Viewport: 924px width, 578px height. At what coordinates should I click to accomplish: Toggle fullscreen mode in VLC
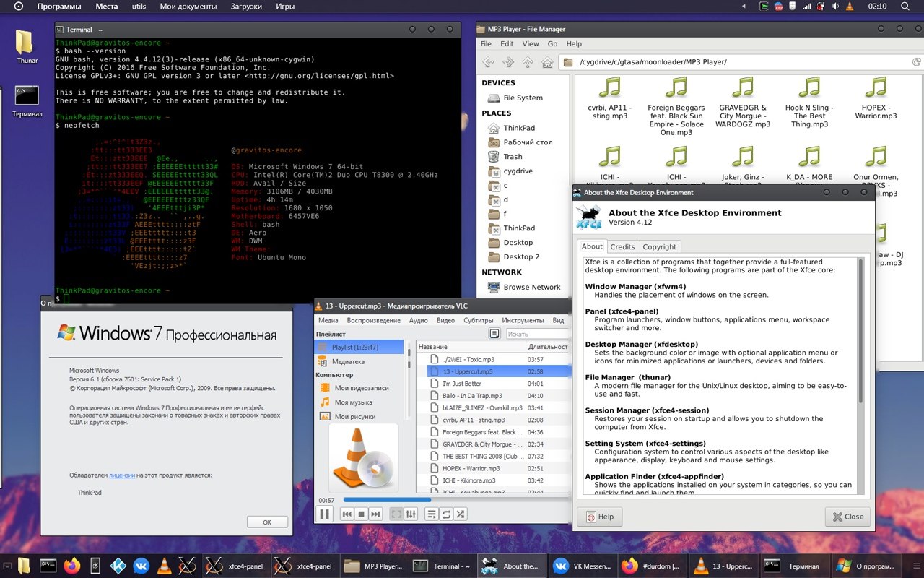pyautogui.click(x=396, y=514)
